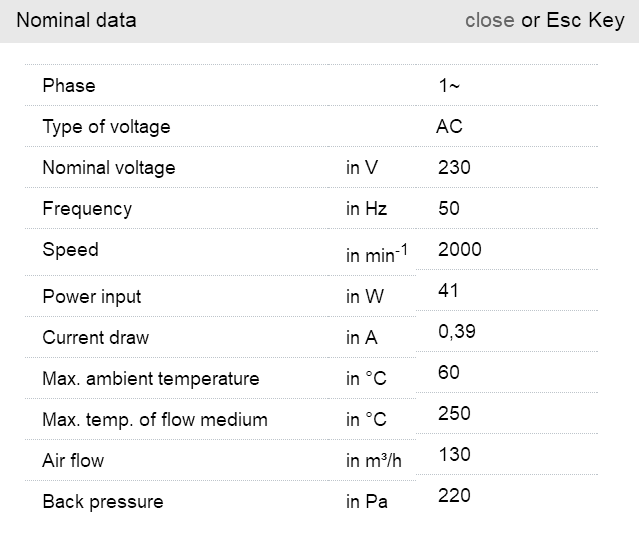Click the Power input label

(x=92, y=297)
